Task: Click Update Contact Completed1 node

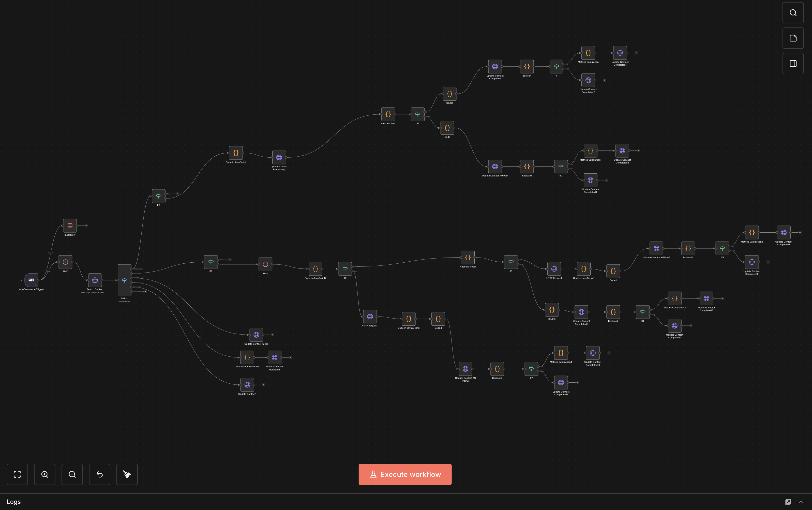Action: (x=620, y=53)
